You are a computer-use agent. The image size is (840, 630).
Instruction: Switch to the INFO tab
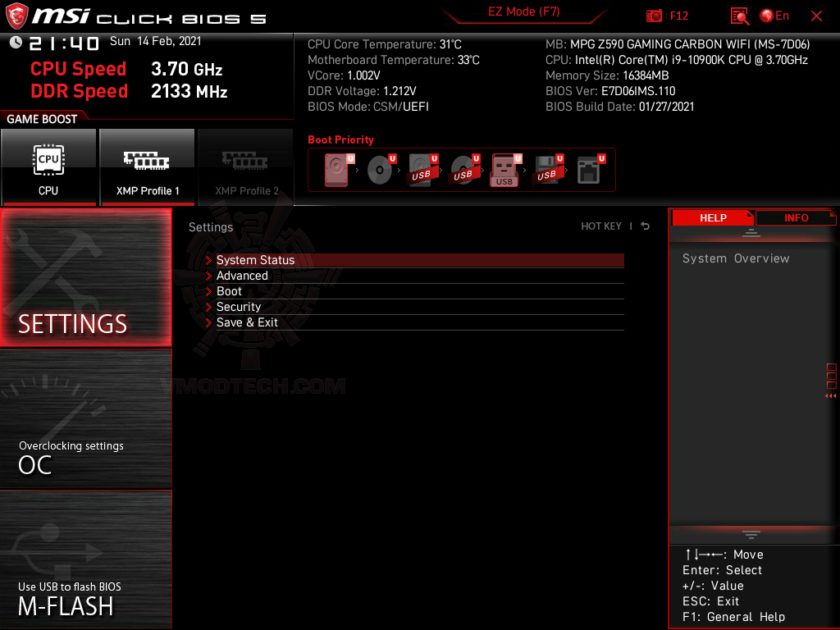coord(795,217)
